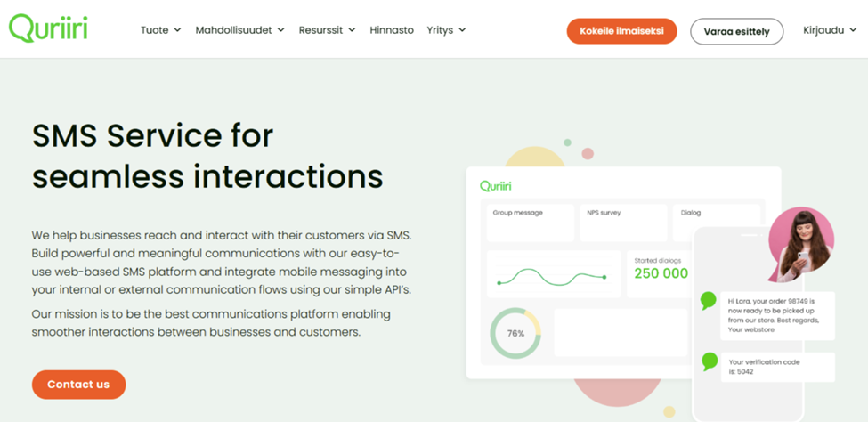Click the Contact us button
Viewport: 868px width, 422px height.
(x=78, y=385)
